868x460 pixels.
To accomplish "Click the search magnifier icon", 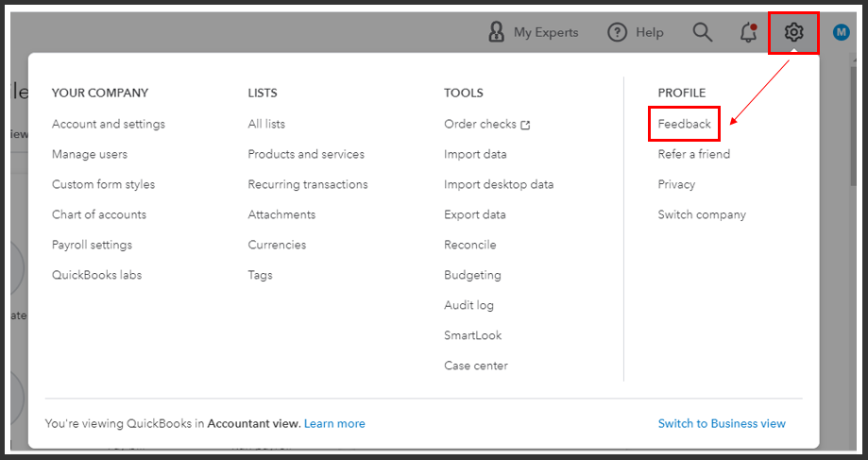I will (x=702, y=33).
